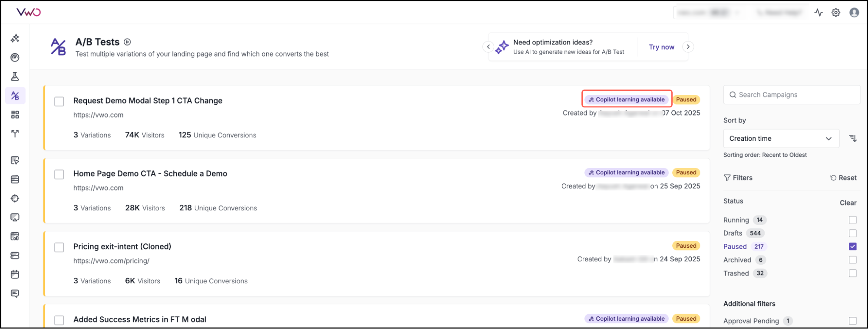Toggle the sort order direction icon
Image resolution: width=868 pixels, height=329 pixels.
click(853, 138)
